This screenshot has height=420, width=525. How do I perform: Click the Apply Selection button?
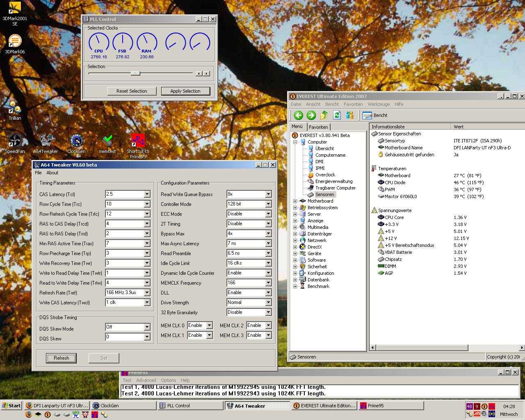click(185, 91)
